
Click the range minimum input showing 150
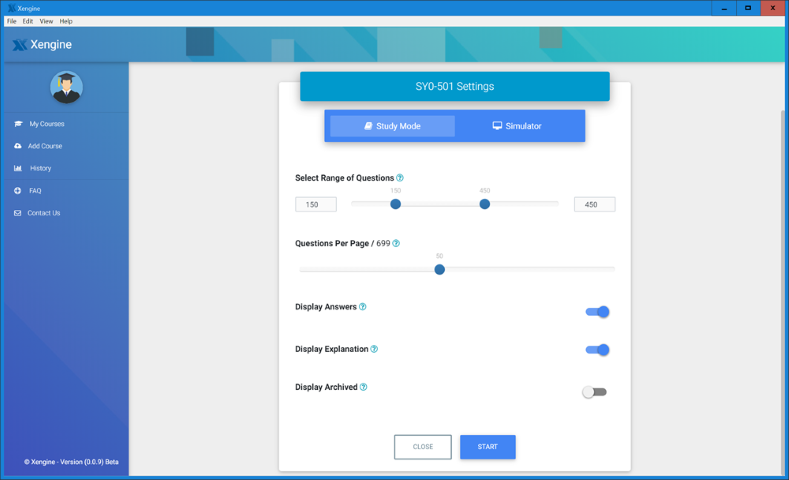point(316,204)
